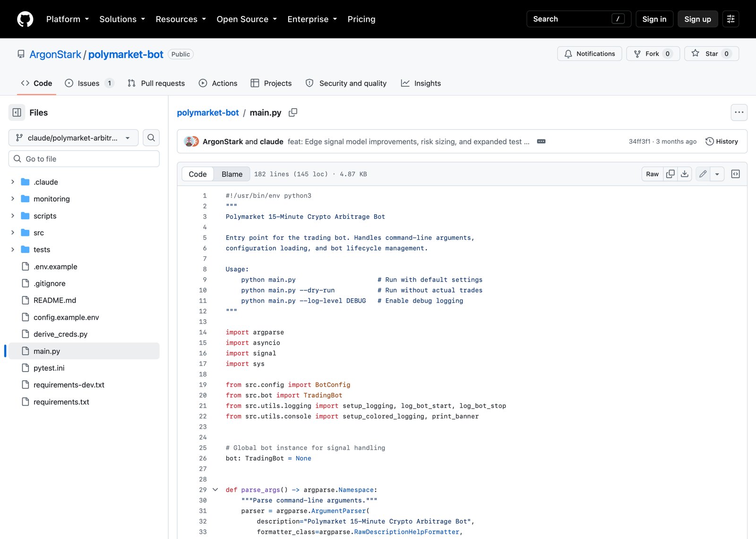Edit this file pencil icon
The height and width of the screenshot is (539, 756).
[703, 174]
